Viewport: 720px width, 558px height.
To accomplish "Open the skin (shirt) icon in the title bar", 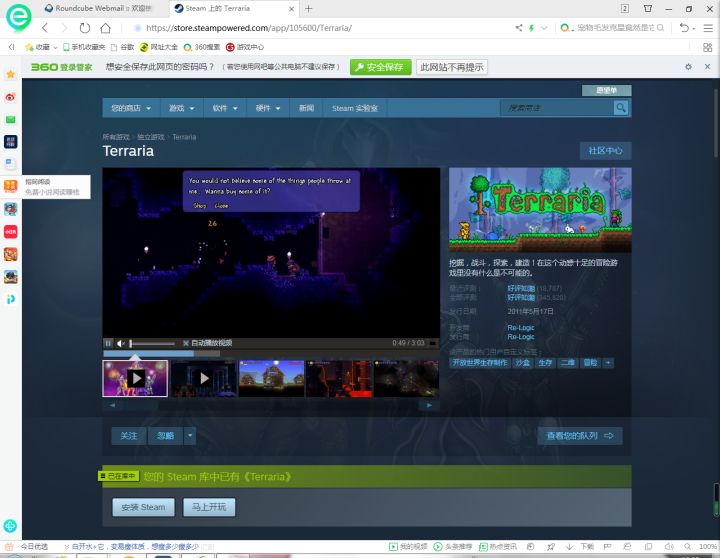I will (x=648, y=9).
